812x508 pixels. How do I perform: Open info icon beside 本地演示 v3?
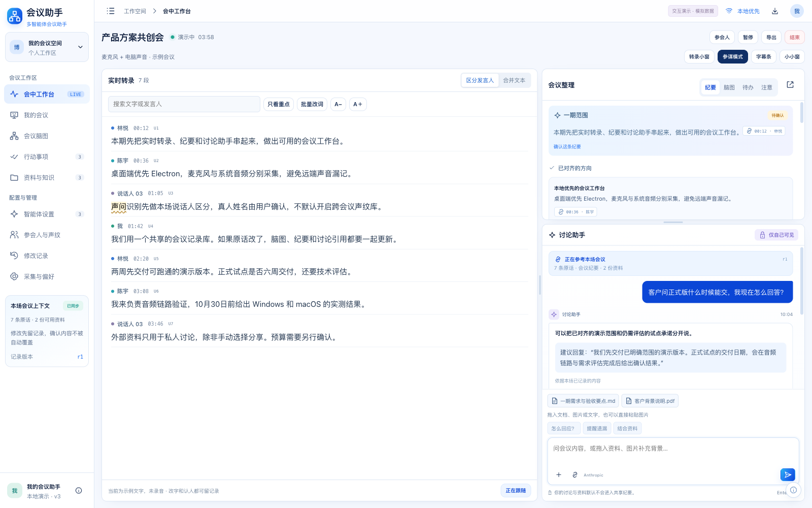pyautogui.click(x=79, y=491)
